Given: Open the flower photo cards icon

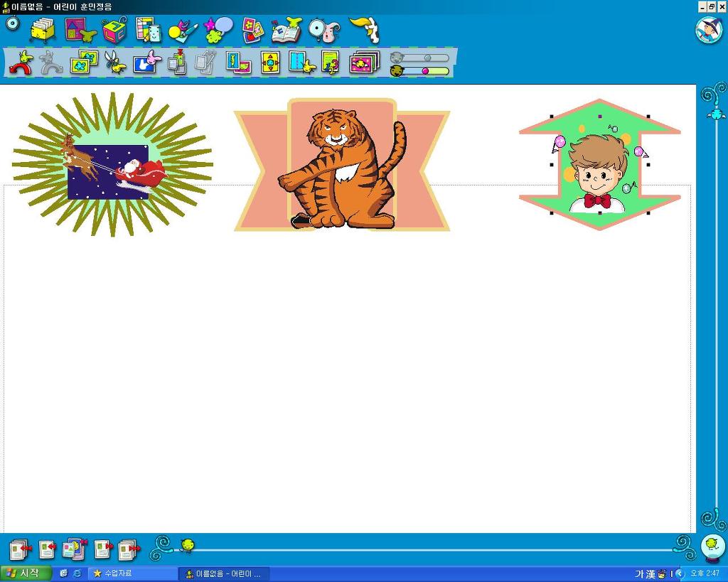Looking at the screenshot, I should 253,30.
